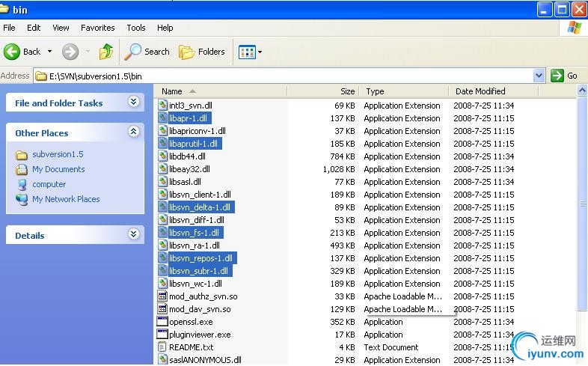
Task: Select libsvn_fs-1.dll file icon
Action: click(162, 233)
